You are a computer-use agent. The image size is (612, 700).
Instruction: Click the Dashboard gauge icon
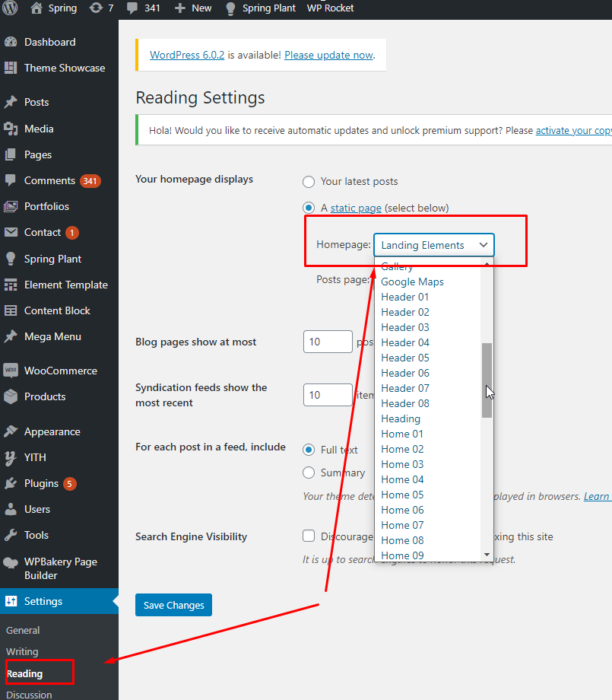point(11,42)
